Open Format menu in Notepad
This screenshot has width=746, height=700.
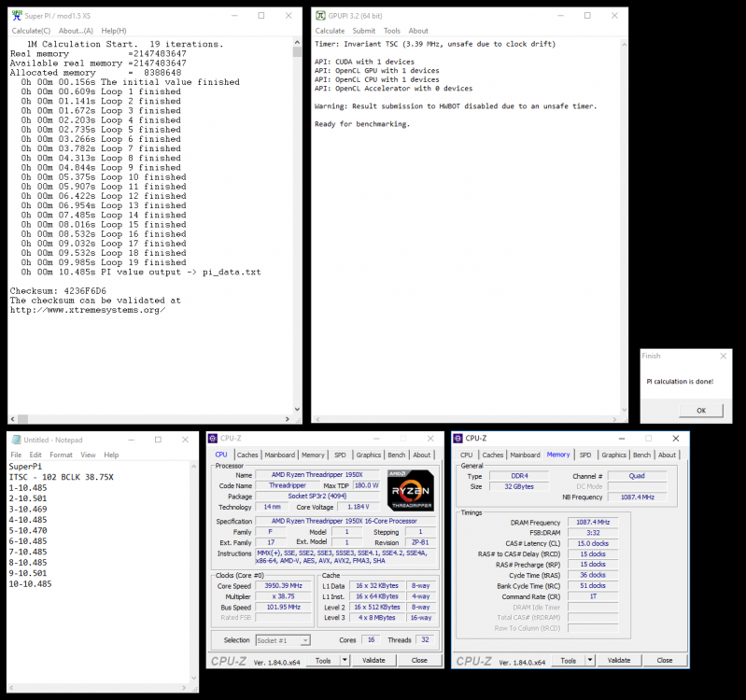click(x=62, y=455)
